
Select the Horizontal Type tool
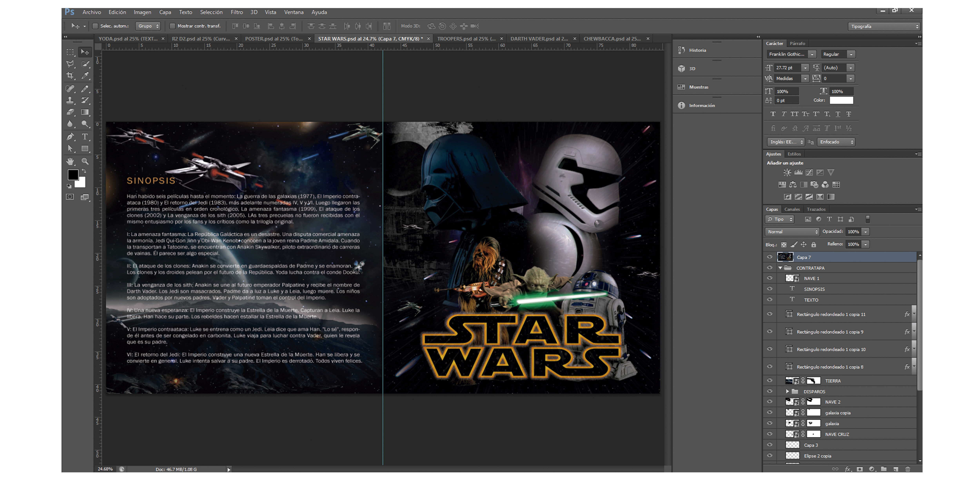point(85,137)
